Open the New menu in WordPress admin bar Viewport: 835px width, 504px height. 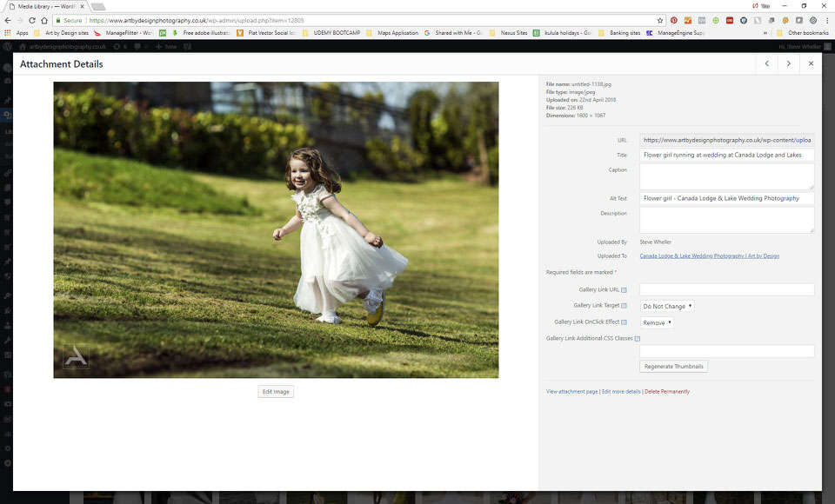point(166,47)
